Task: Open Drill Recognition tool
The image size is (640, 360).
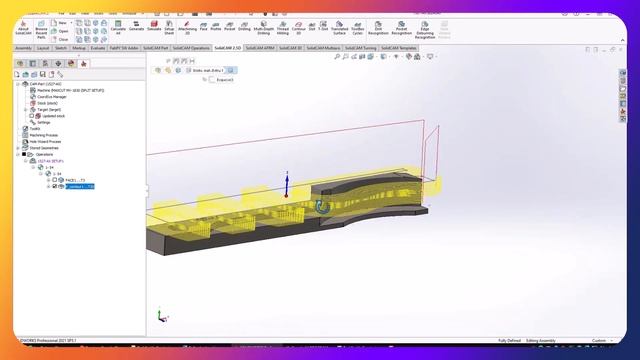Action: coord(378,28)
